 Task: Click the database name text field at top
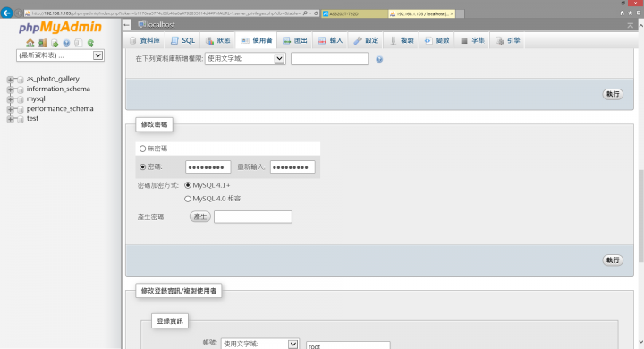click(x=329, y=59)
